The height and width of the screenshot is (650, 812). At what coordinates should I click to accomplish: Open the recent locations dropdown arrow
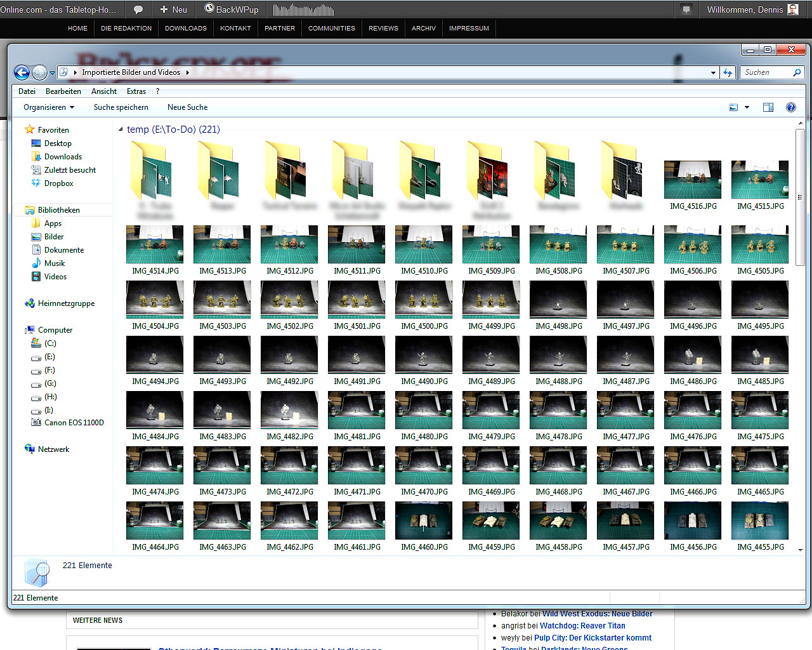tap(52, 73)
